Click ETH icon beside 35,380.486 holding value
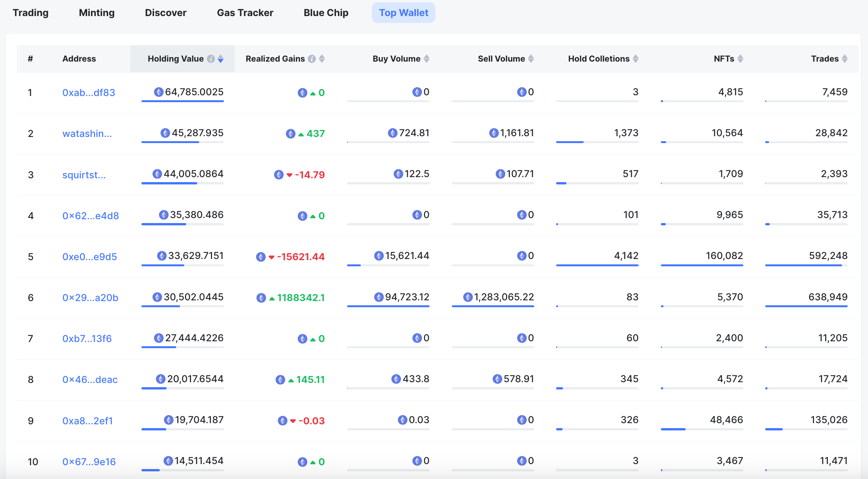This screenshot has height=479, width=868. point(164,215)
